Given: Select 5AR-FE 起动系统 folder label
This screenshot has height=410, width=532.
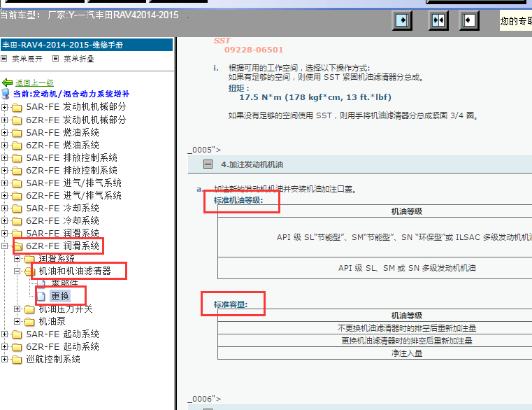Looking at the screenshot, I should click(x=62, y=334).
